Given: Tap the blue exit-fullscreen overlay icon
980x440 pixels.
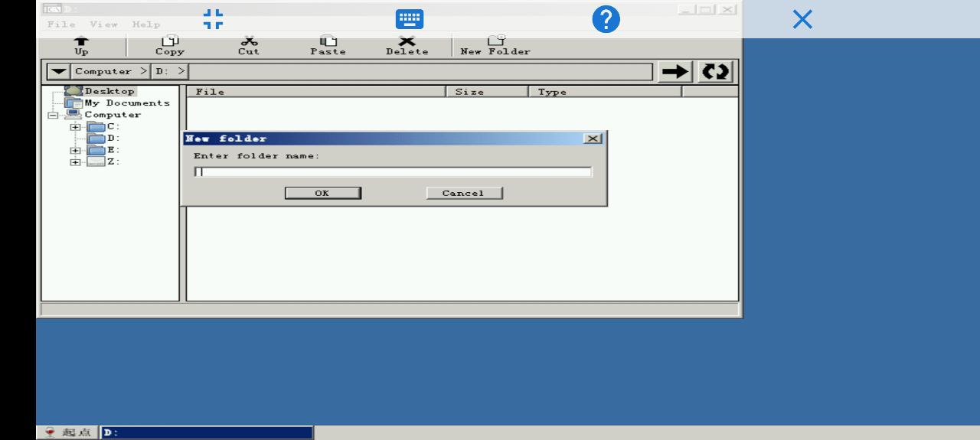Looking at the screenshot, I should (213, 19).
